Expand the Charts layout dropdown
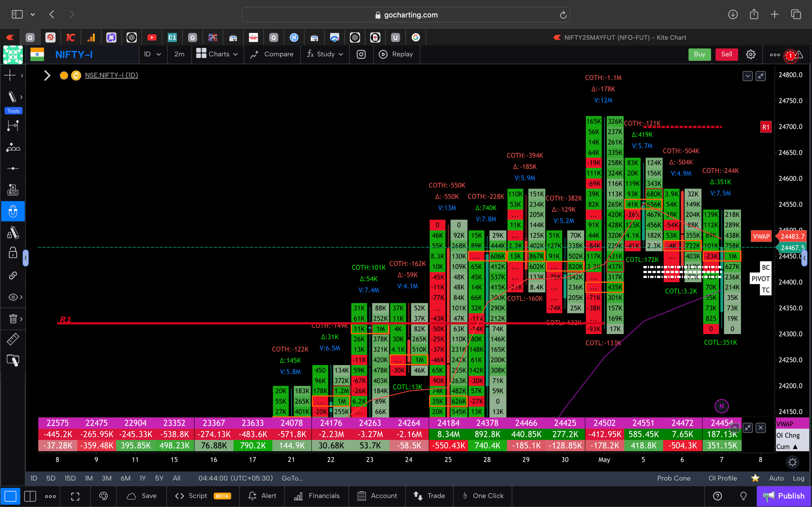Image resolution: width=812 pixels, height=507 pixels. tap(217, 54)
